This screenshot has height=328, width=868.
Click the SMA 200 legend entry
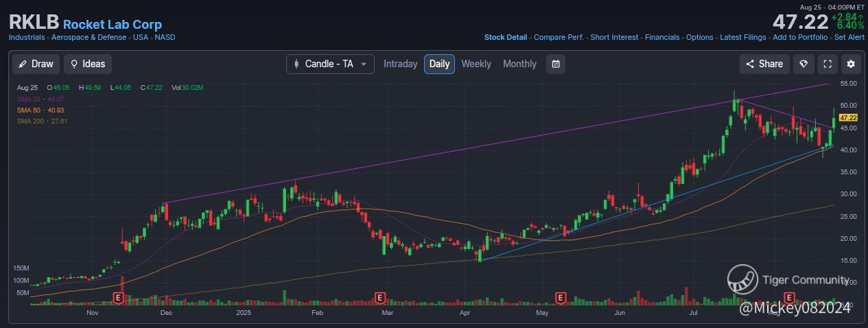click(43, 121)
